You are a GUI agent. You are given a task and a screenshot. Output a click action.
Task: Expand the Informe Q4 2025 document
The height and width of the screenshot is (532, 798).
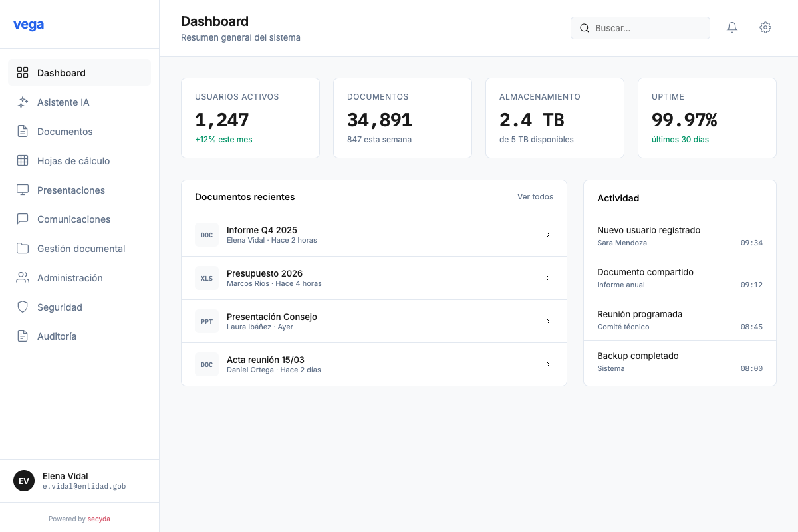[548, 234]
